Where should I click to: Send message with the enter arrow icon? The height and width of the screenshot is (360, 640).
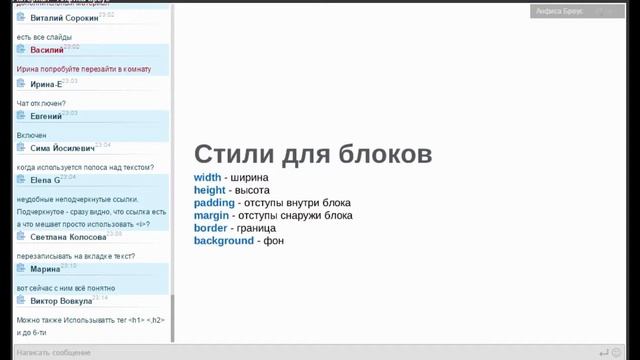click(604, 352)
